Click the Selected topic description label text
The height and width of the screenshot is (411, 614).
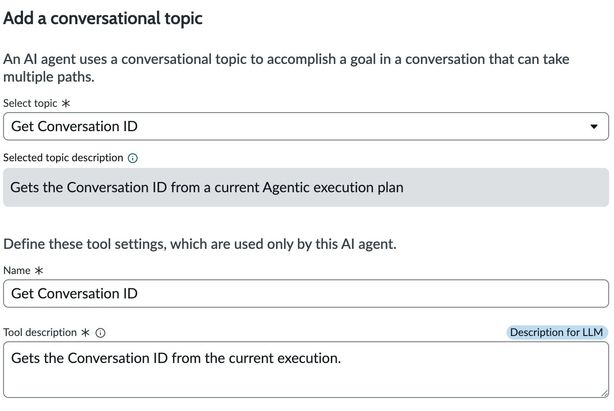(63, 158)
